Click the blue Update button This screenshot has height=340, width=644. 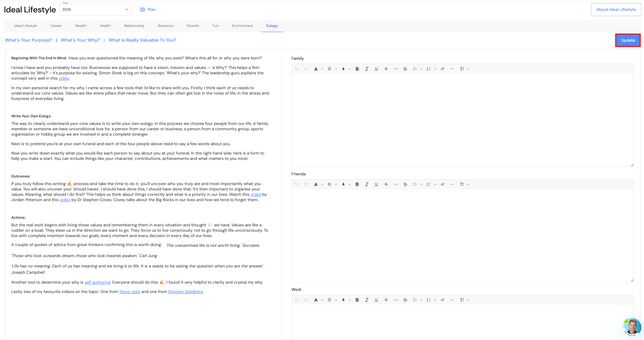click(x=628, y=40)
